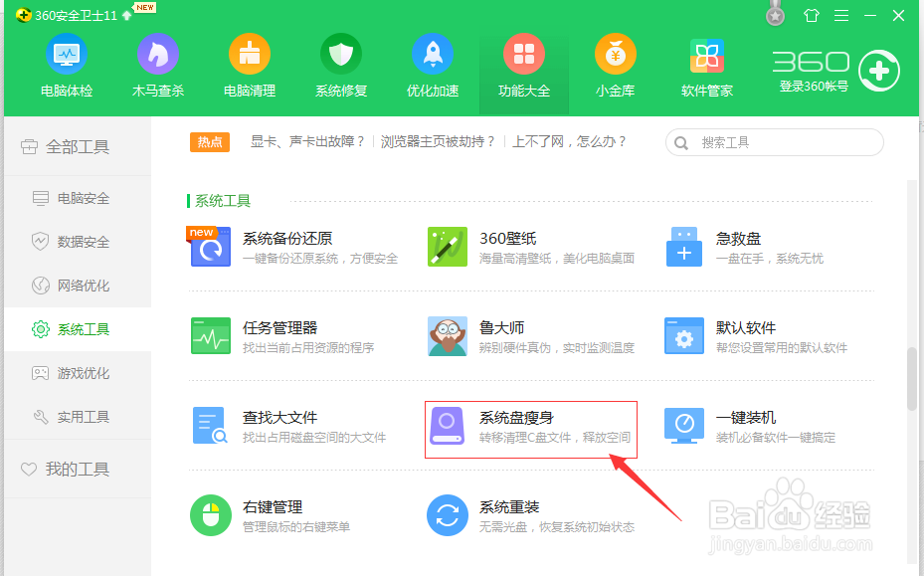Click the 360 account plus logo
924x576 pixels.
click(878, 71)
